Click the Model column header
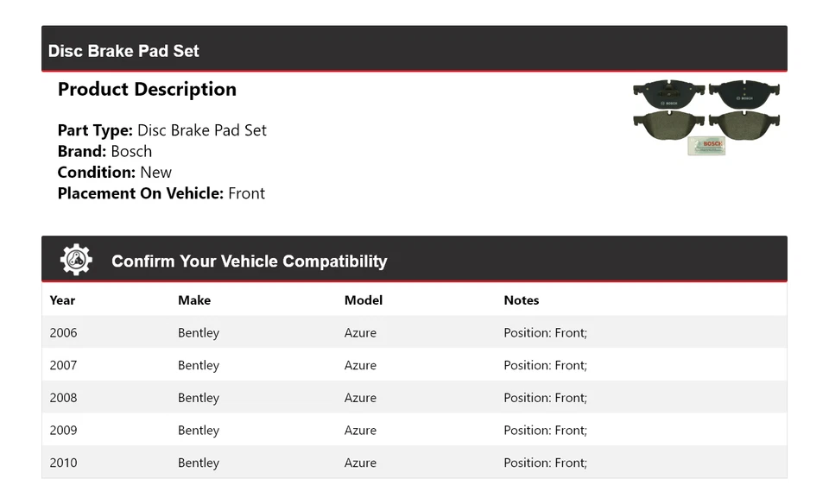 [x=363, y=300]
